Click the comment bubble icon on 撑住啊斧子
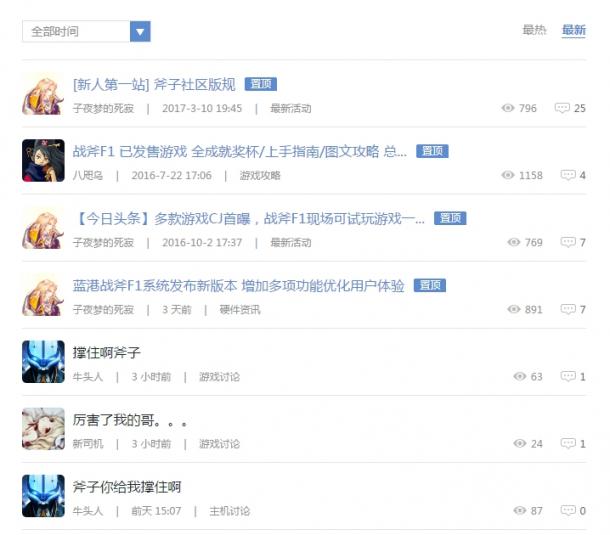 click(568, 376)
